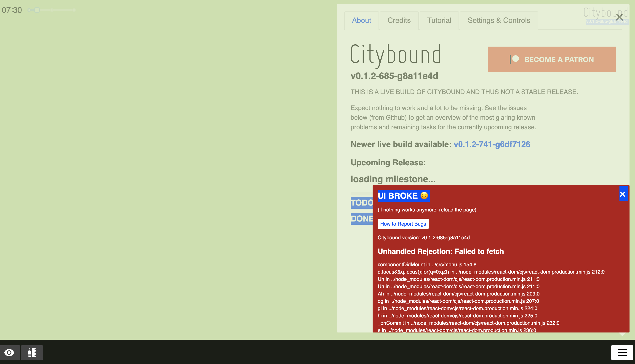Click the Patreon logo icon in patron button
Screen dimensions: 635x364
(x=514, y=60)
